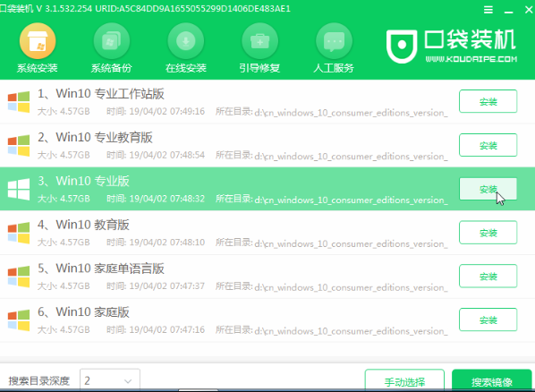The image size is (535, 392).
Task: Click timestamp 19/04/02 07:48:10
Action: [x=166, y=243]
